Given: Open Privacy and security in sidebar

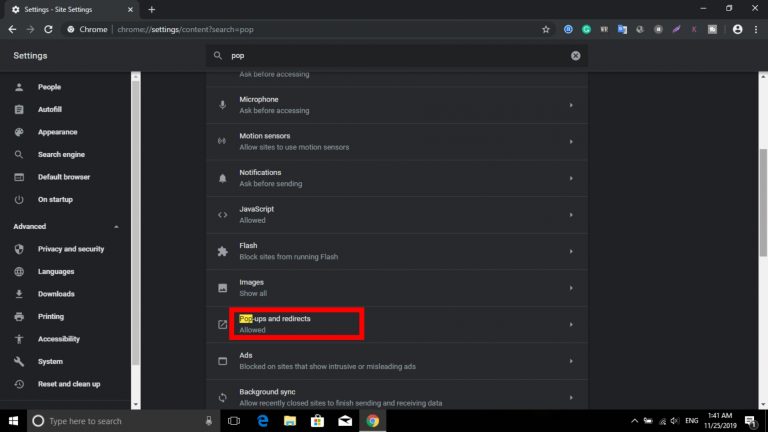Looking at the screenshot, I should click(70, 249).
